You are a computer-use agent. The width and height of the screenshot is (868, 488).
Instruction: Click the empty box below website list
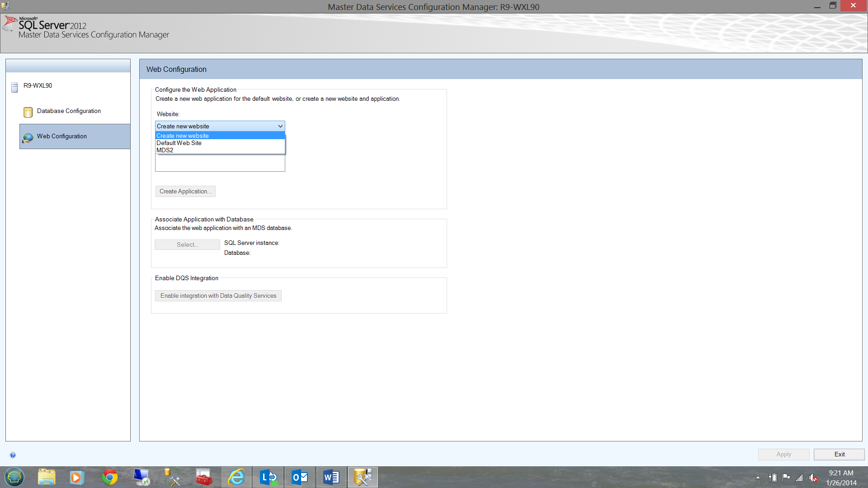[220, 163]
